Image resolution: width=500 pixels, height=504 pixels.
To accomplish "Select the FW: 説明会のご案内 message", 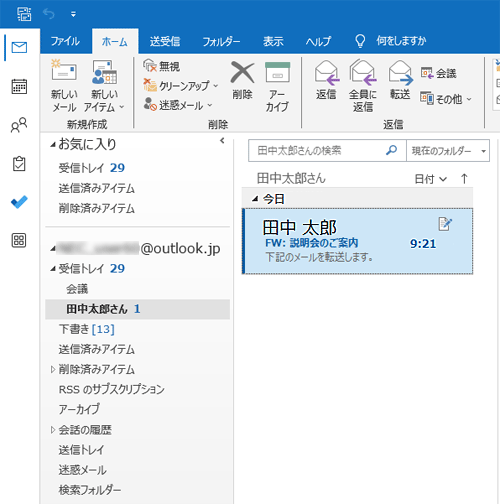I will click(357, 241).
